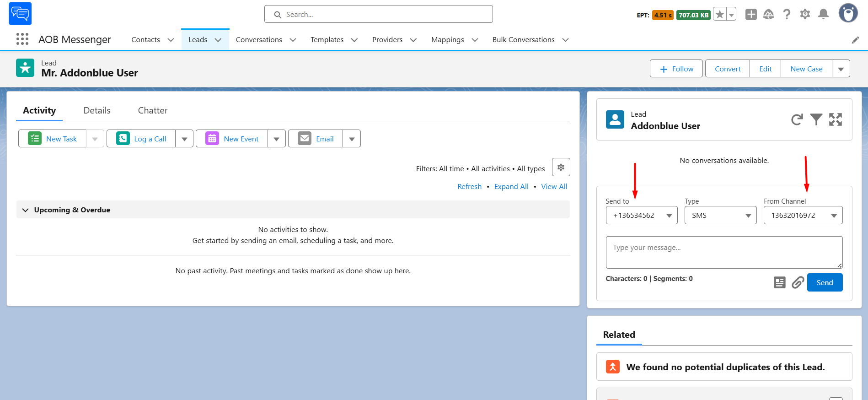Click the AOB Messenger app logo
Viewport: 868px width, 400px height.
pyautogui.click(x=20, y=14)
